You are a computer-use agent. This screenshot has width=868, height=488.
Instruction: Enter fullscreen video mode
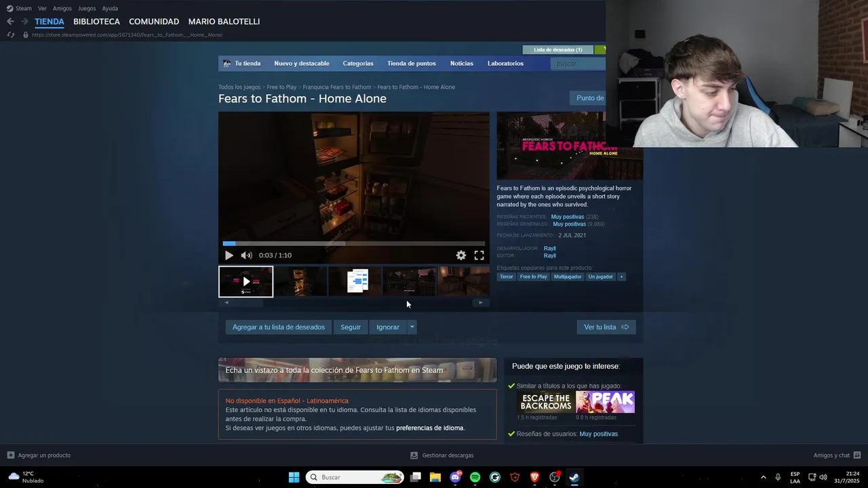[479, 256]
